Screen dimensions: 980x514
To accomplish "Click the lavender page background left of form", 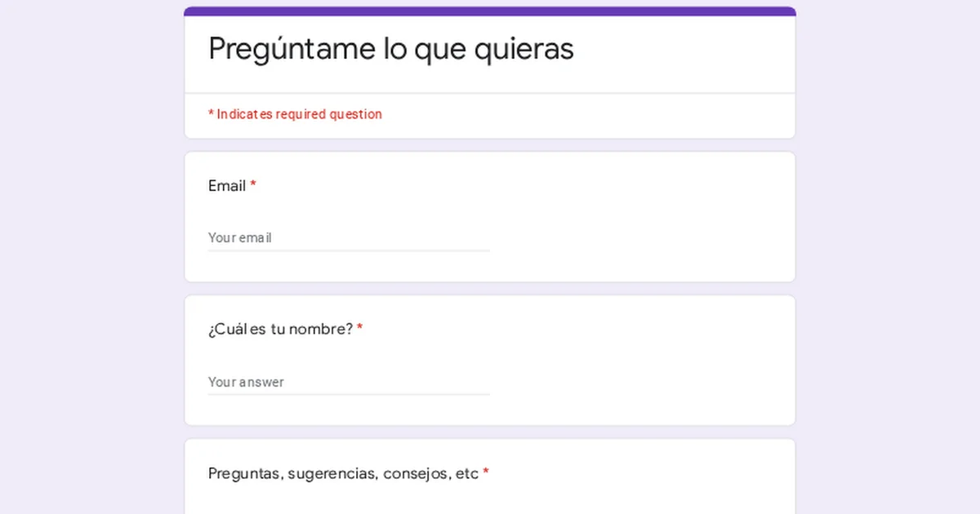I will pos(90,257).
